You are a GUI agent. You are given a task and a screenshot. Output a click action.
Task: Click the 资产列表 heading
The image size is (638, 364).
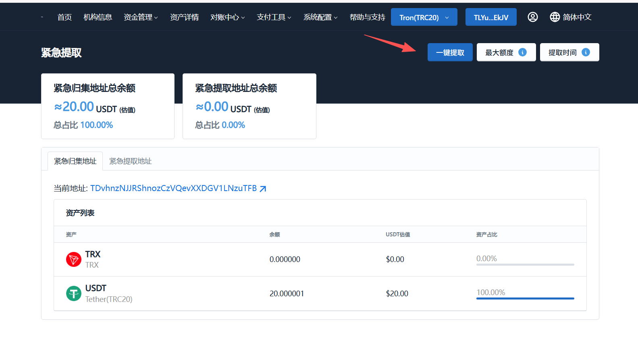[80, 213]
